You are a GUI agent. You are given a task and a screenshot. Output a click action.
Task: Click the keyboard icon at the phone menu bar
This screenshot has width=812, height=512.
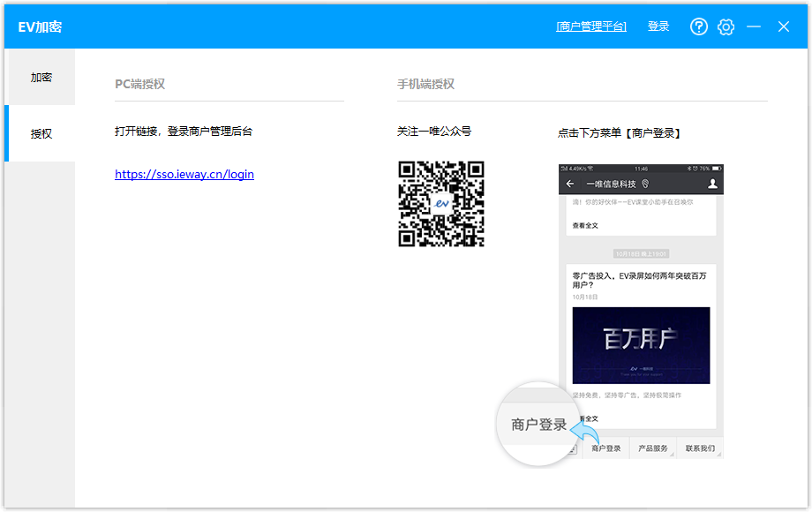pos(572,448)
